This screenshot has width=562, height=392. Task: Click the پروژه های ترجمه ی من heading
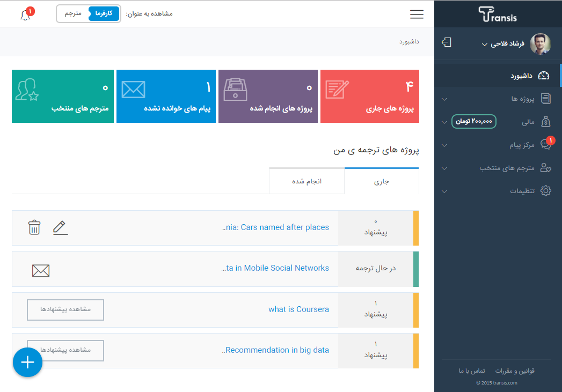(x=376, y=150)
